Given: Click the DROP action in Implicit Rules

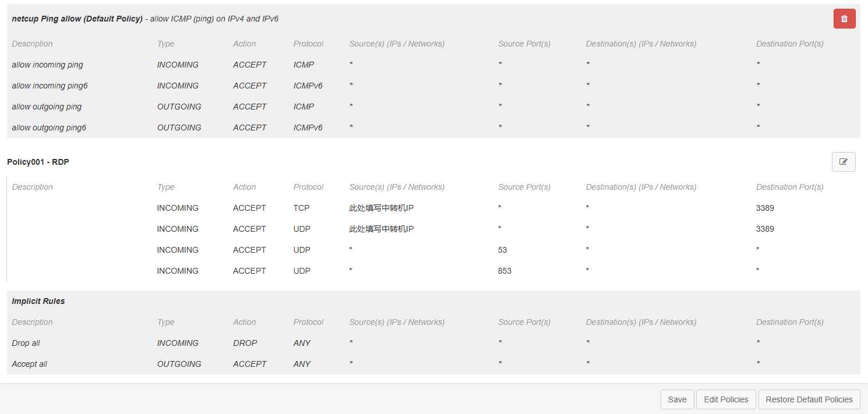Looking at the screenshot, I should (245, 343).
